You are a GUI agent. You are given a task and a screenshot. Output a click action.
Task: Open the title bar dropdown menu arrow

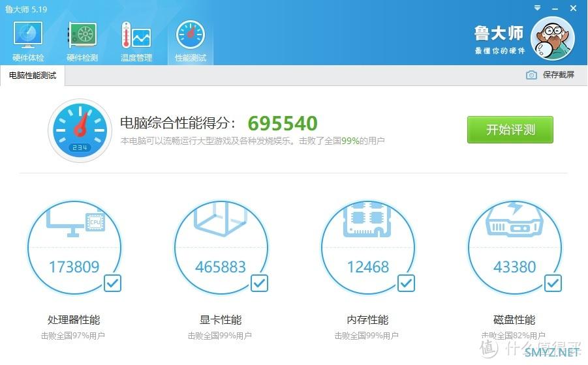click(x=537, y=8)
